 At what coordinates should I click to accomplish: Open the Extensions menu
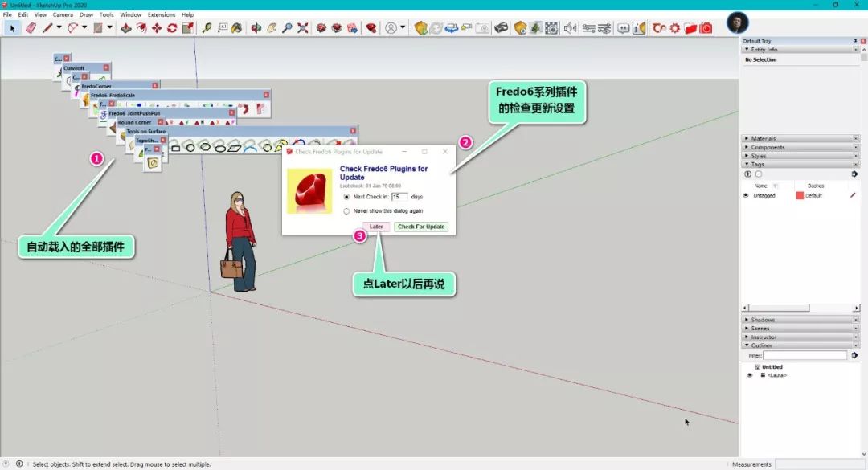pyautogui.click(x=161, y=15)
